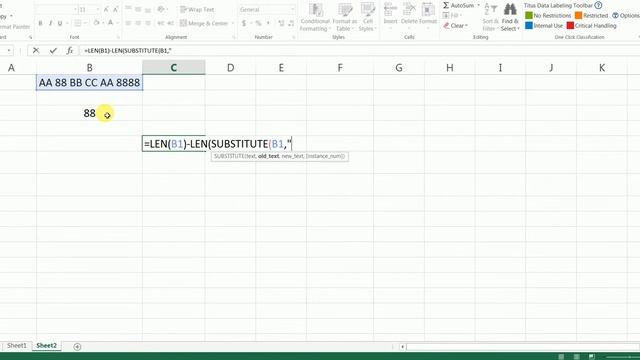Viewport: 640px width, 360px height.
Task: Toggle Wrap Text in Alignment group
Action: (197, 9)
